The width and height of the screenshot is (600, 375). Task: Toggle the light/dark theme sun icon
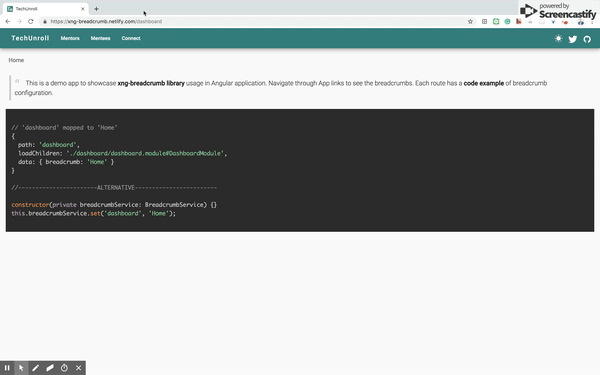tap(558, 38)
